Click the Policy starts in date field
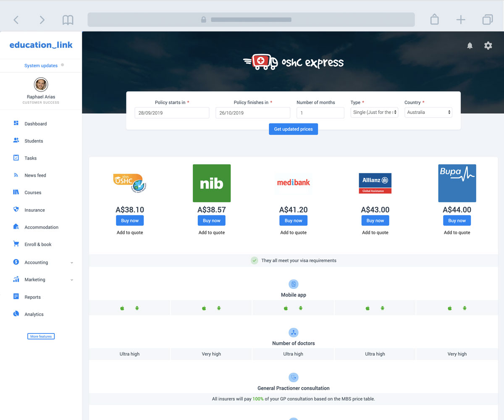 [172, 113]
